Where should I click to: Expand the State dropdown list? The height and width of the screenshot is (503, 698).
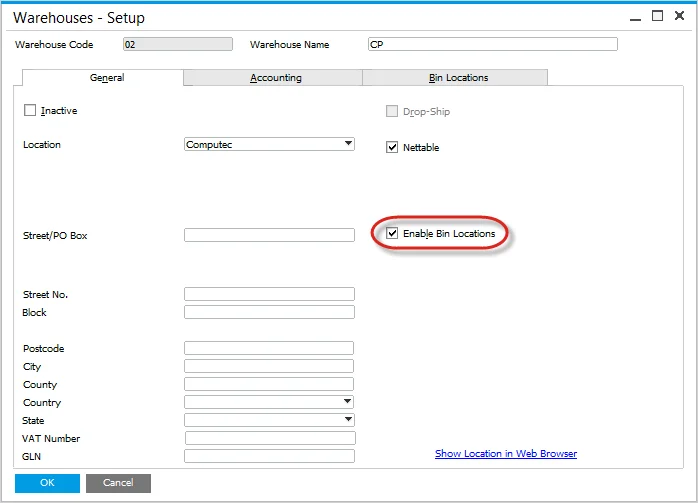tap(348, 420)
